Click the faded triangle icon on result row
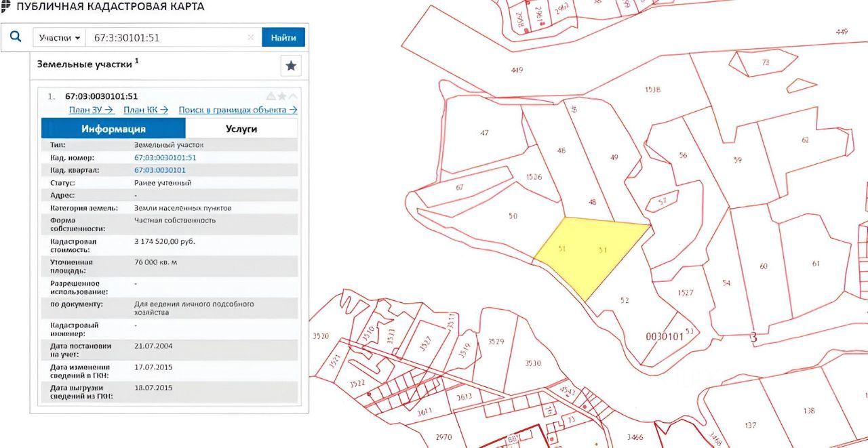The height and width of the screenshot is (448, 868). pyautogui.click(x=271, y=96)
